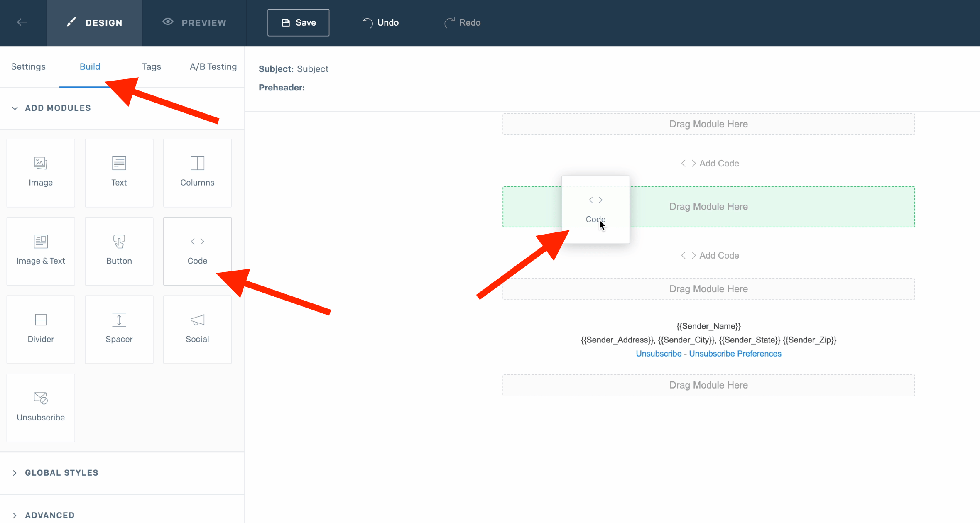Follow the Unsubscribe link

pos(659,354)
